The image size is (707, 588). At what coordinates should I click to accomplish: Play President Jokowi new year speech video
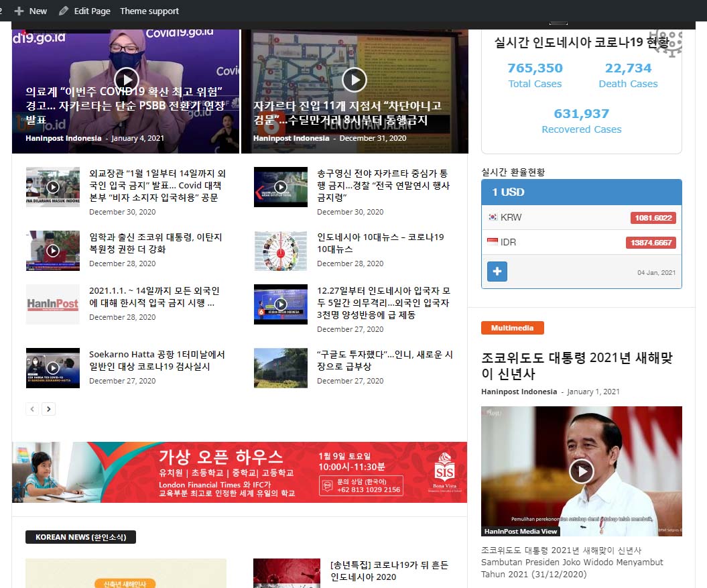[x=581, y=471]
